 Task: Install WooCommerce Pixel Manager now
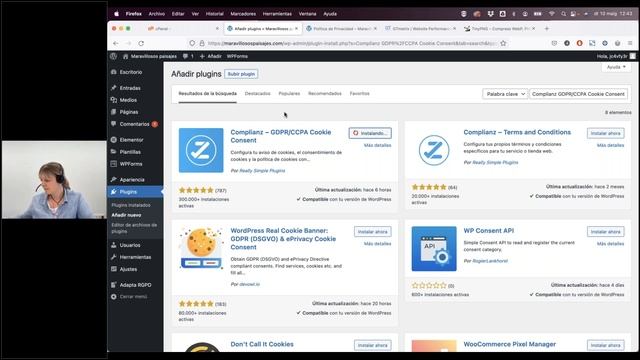pyautogui.click(x=605, y=345)
